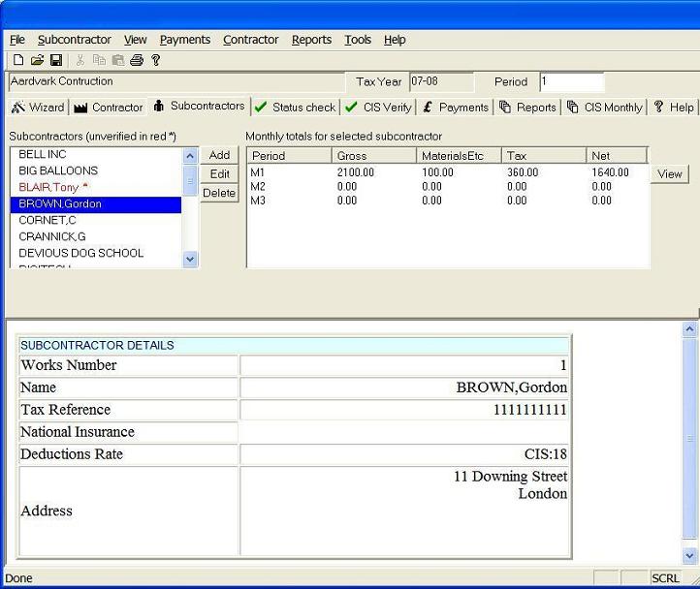The image size is (700, 589).
Task: Click the Edit subcontractor button
Action: coord(219,174)
